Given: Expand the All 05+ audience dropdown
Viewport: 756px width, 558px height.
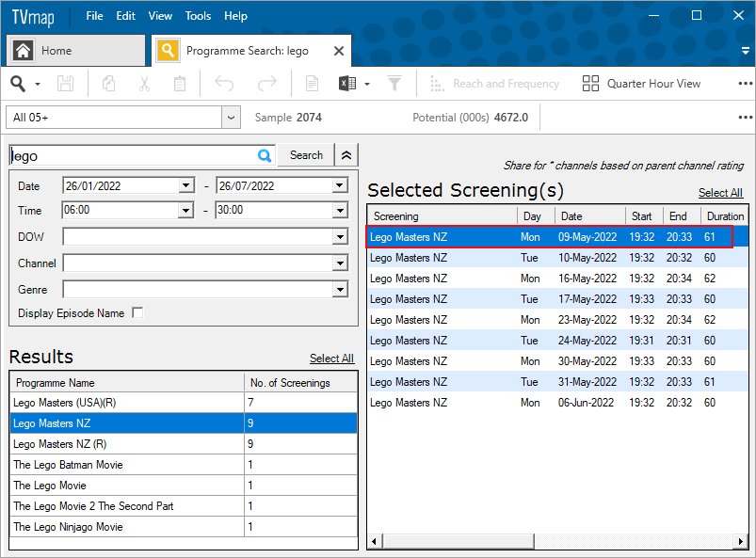Looking at the screenshot, I should [x=231, y=118].
